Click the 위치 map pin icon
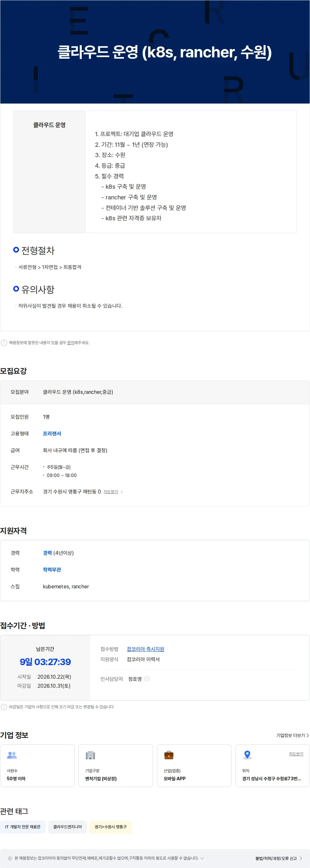Image resolution: width=310 pixels, height=868 pixels. [247, 755]
